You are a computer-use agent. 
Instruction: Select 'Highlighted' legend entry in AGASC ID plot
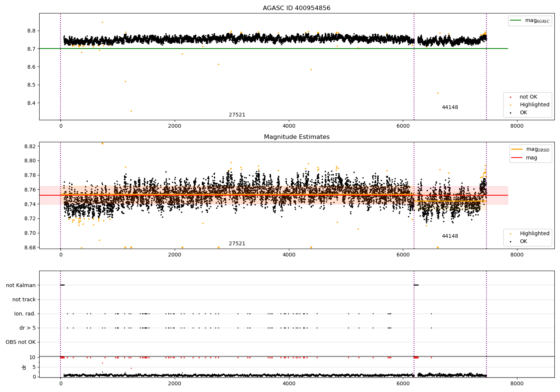click(x=530, y=105)
